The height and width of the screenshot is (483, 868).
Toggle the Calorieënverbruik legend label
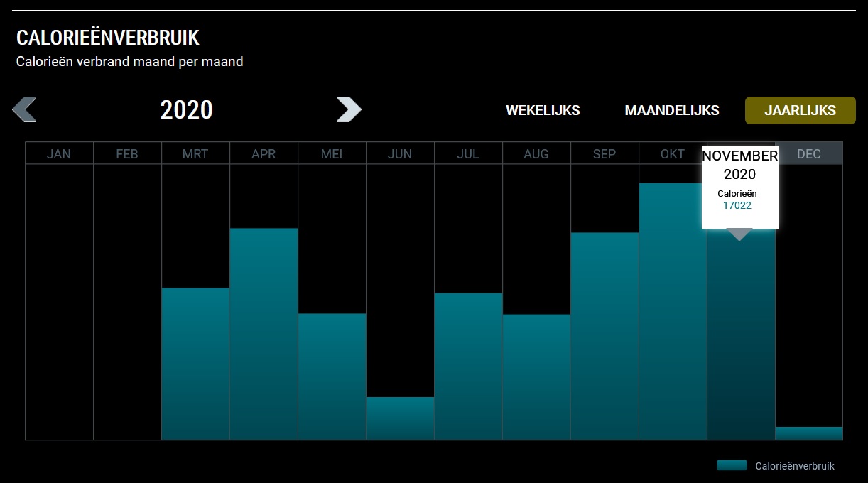click(795, 466)
